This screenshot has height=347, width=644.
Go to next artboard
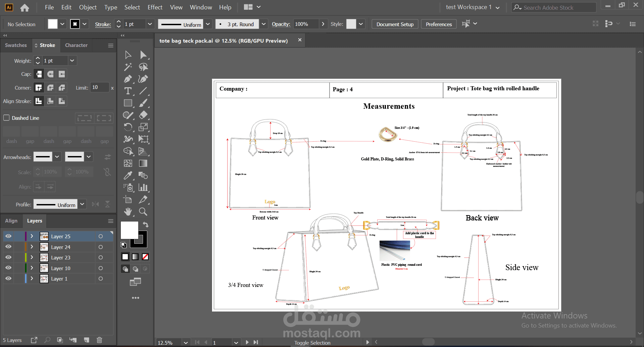click(x=247, y=342)
